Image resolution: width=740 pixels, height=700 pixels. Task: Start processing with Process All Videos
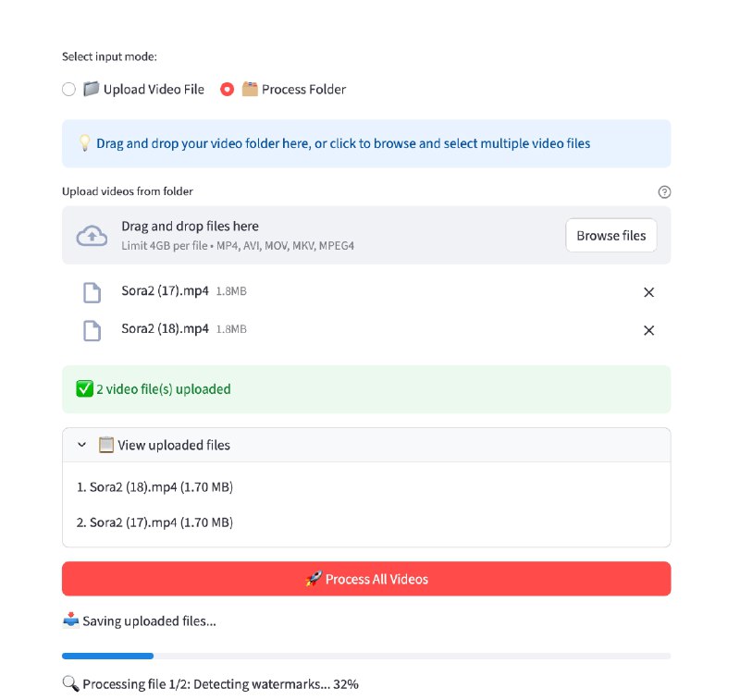coord(366,578)
